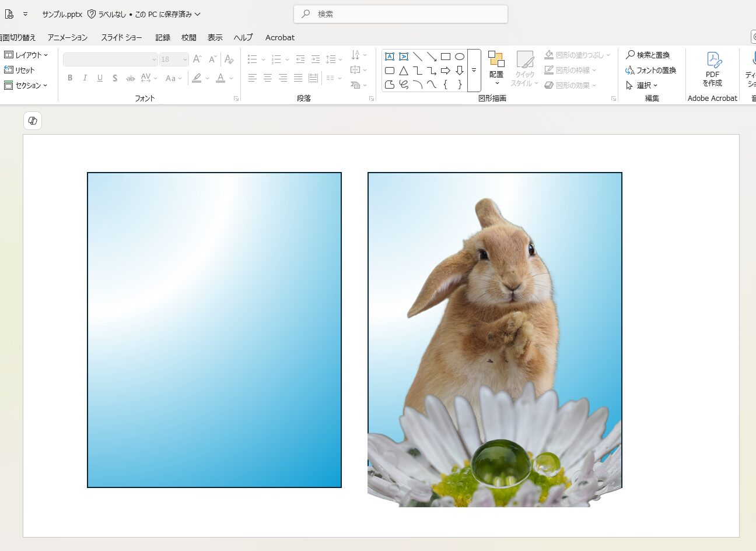Open the レイアウト layout dropdown

point(26,55)
